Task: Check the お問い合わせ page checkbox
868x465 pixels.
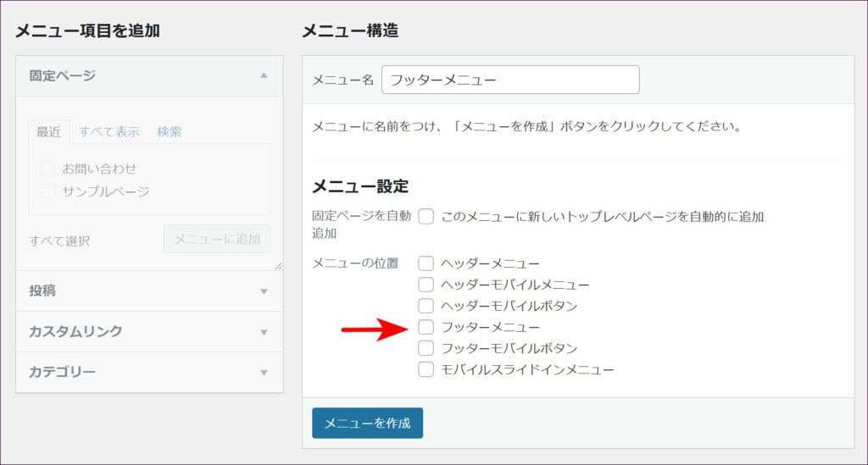Action: [x=47, y=169]
